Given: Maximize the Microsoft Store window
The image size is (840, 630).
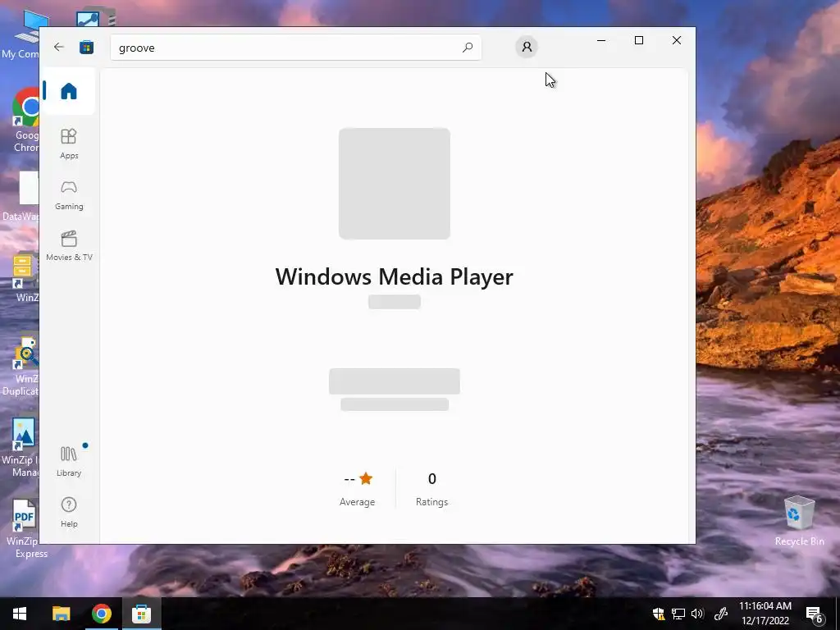Looking at the screenshot, I should [x=638, y=40].
